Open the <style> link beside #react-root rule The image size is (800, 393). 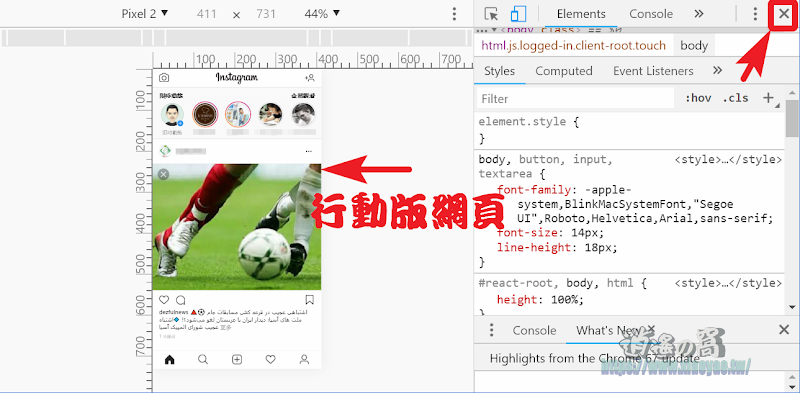tap(728, 283)
